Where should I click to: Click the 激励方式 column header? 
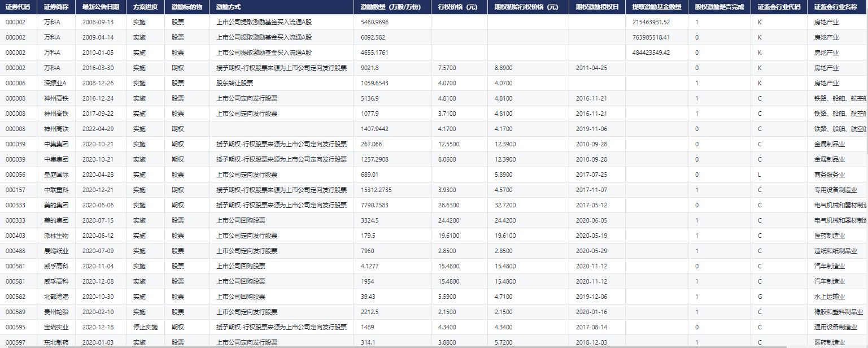[x=228, y=7]
